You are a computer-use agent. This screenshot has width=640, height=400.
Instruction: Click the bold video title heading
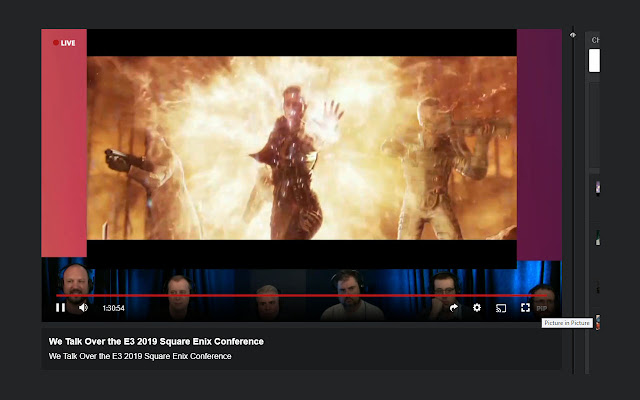coord(156,341)
